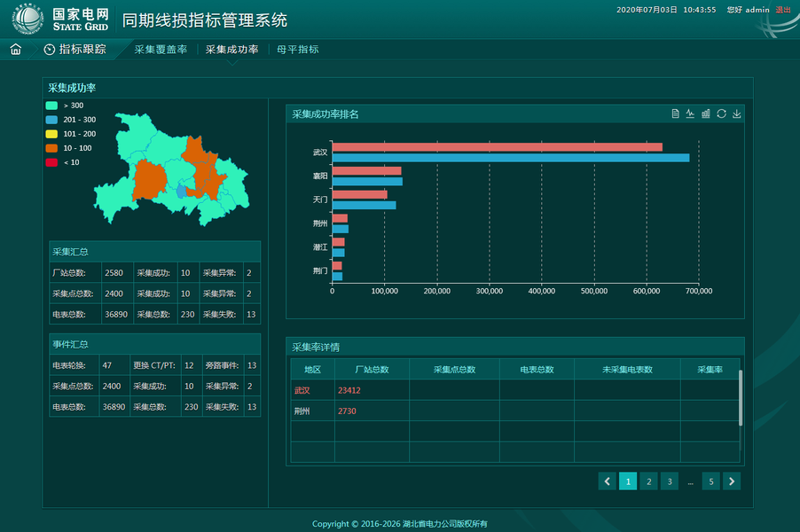Click the 采集点总数 column header

[x=455, y=369]
